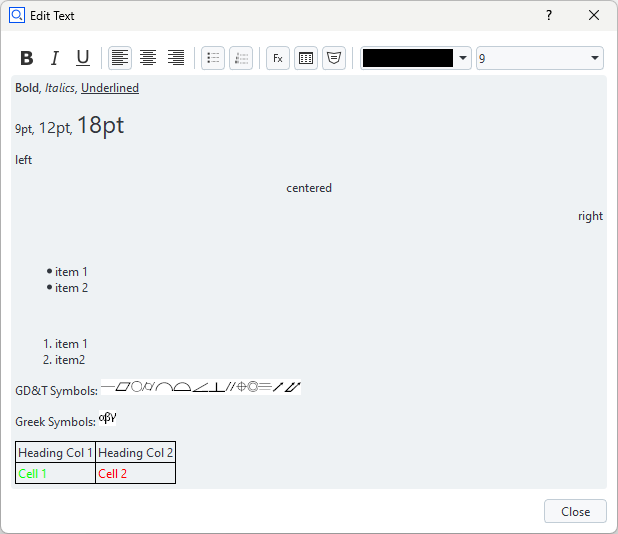Toggle italic formatting button
The width and height of the screenshot is (618, 534).
tap(55, 58)
